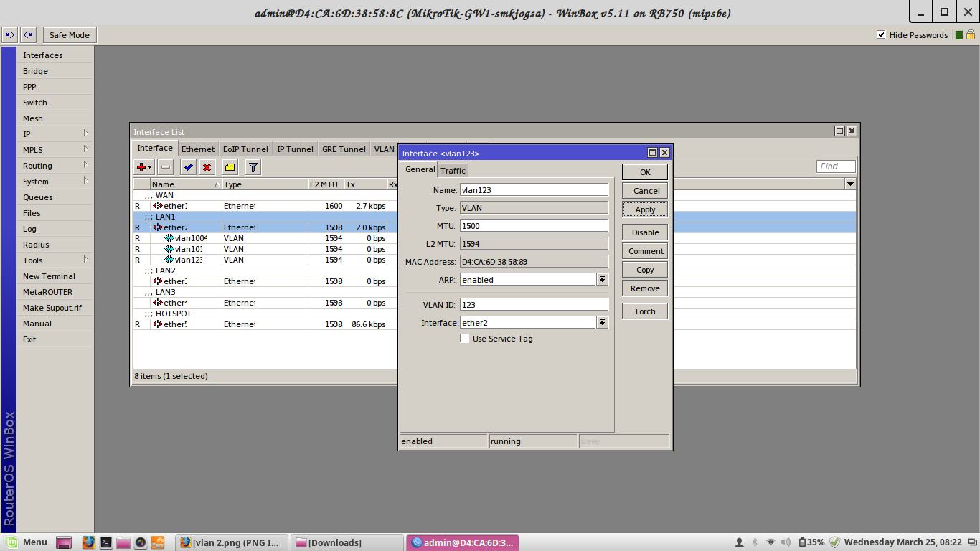Switch to vlan 2.png Firefox taskbar window
980x551 pixels.
click(231, 542)
